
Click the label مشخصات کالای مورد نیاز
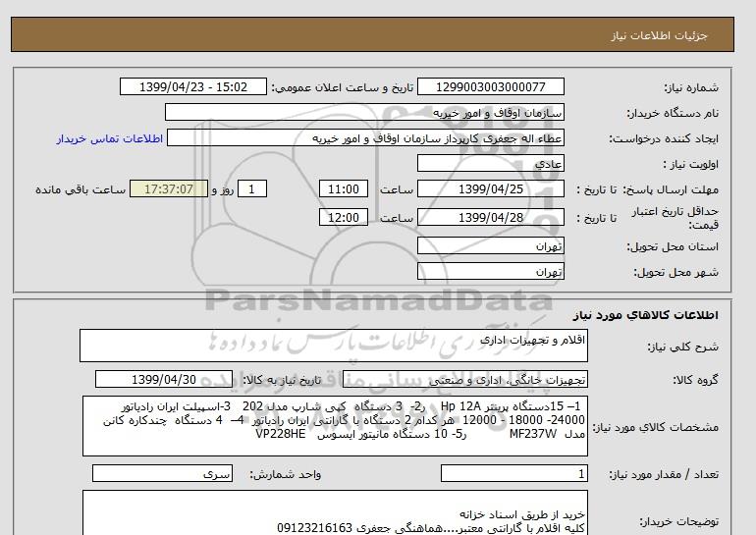click(655, 427)
